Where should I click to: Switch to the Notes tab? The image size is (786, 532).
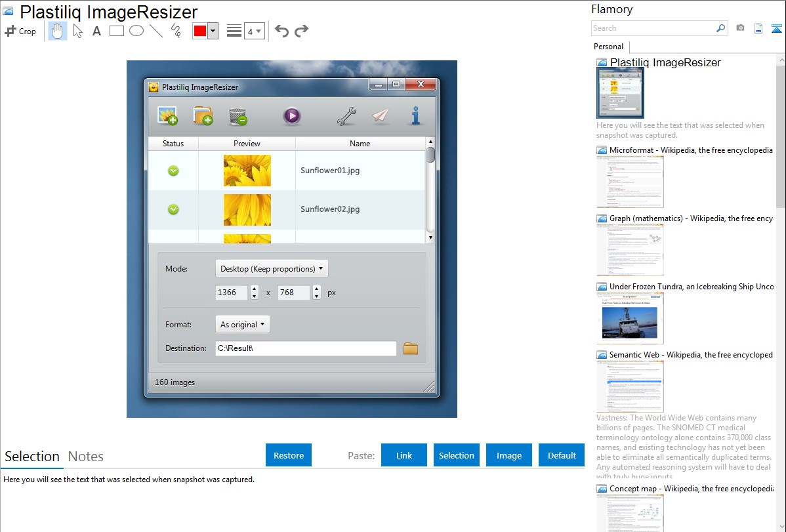tap(86, 457)
